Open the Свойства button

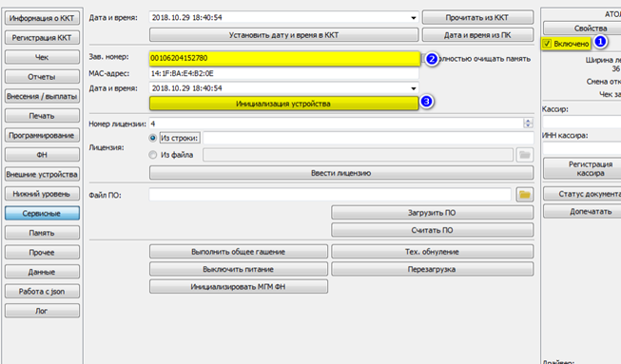pyautogui.click(x=582, y=29)
